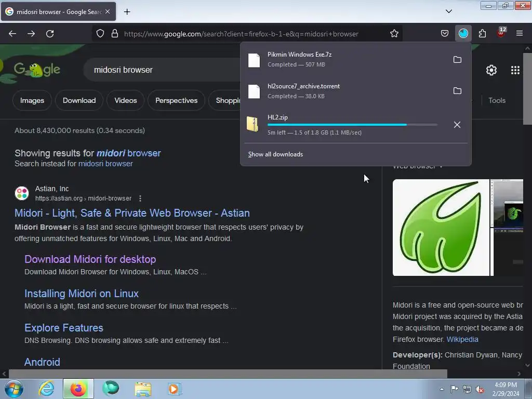Open the Android sitelink
Viewport: 532px width, 399px height.
pos(42,362)
